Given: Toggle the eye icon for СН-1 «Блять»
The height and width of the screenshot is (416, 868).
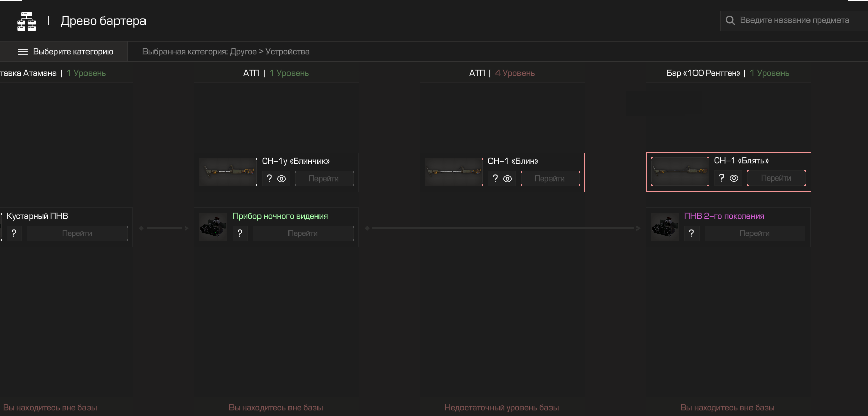Looking at the screenshot, I should point(734,179).
